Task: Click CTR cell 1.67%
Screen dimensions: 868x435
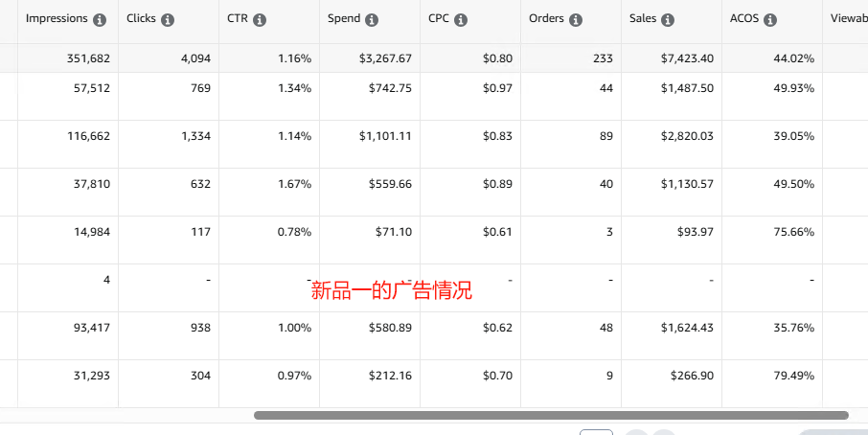Action: pos(294,184)
